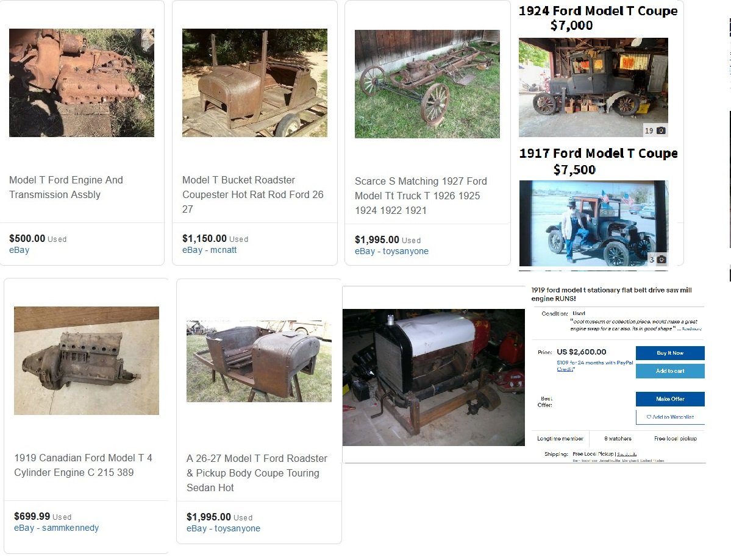Open the 1917 Ford Model T Coupe photo

(x=594, y=223)
